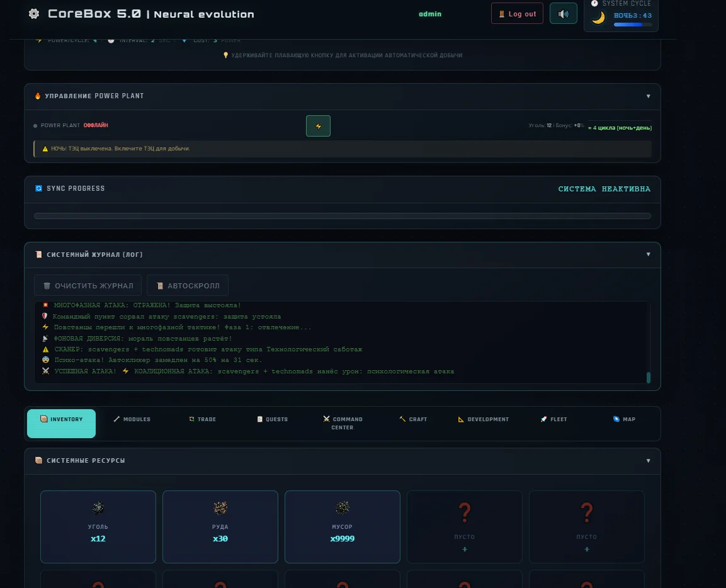Screen dimensions: 726x588
Task: Click the lightbulb hint icon
Action: click(x=226, y=55)
